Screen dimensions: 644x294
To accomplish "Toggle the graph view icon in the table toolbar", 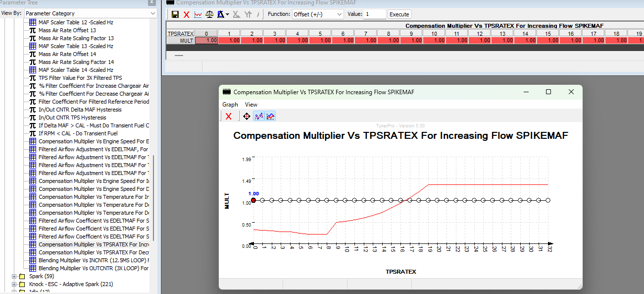I will point(198,14).
